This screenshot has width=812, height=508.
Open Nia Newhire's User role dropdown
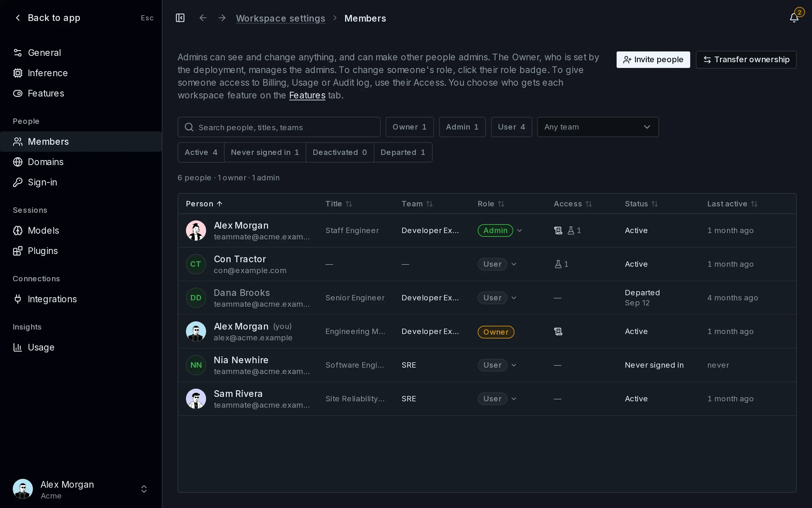click(x=514, y=365)
